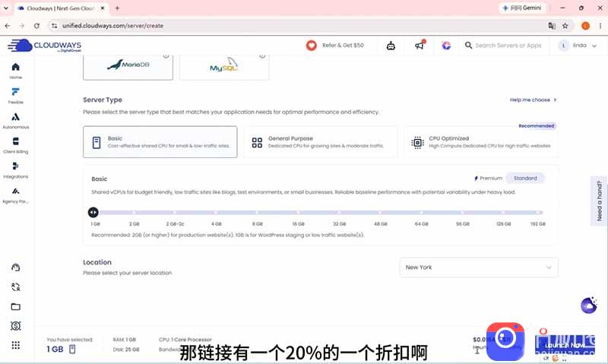The width and height of the screenshot is (608, 364).
Task: Open the New York location dropdown
Action: point(479,267)
